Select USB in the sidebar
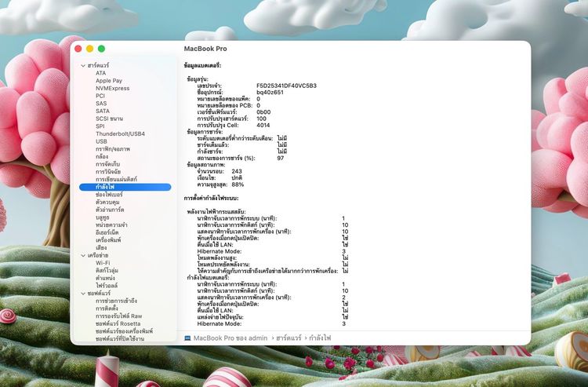 tap(101, 141)
